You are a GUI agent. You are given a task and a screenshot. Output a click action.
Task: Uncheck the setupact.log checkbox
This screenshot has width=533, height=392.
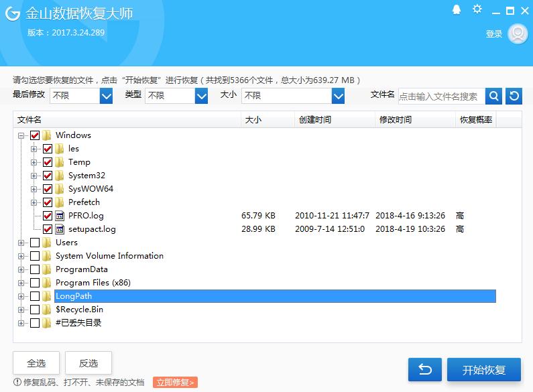pyautogui.click(x=48, y=229)
